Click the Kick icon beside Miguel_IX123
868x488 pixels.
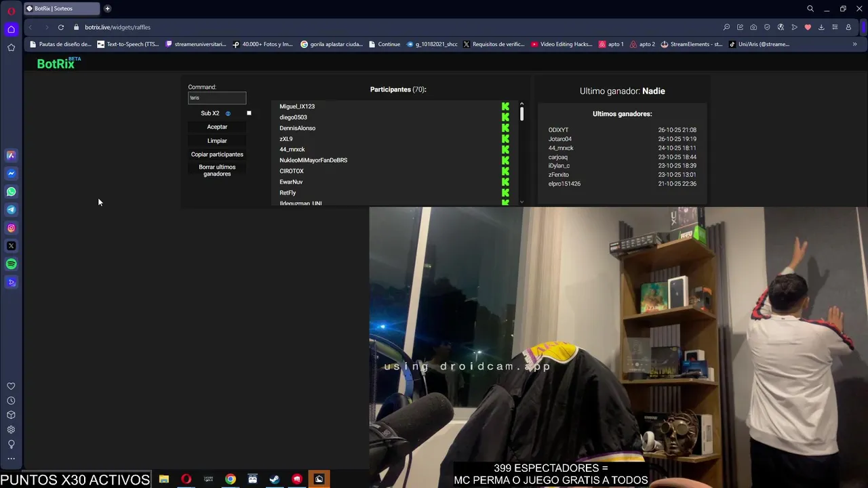[505, 106]
